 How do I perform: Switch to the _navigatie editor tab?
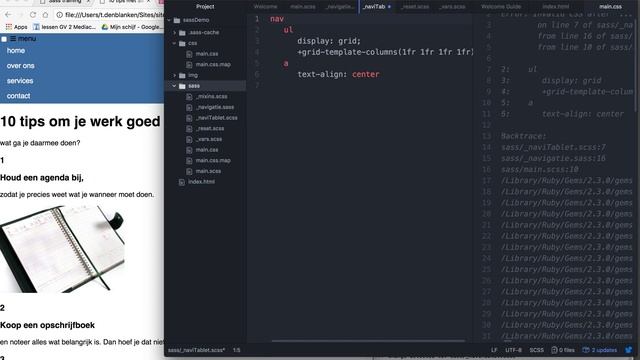coord(340,7)
